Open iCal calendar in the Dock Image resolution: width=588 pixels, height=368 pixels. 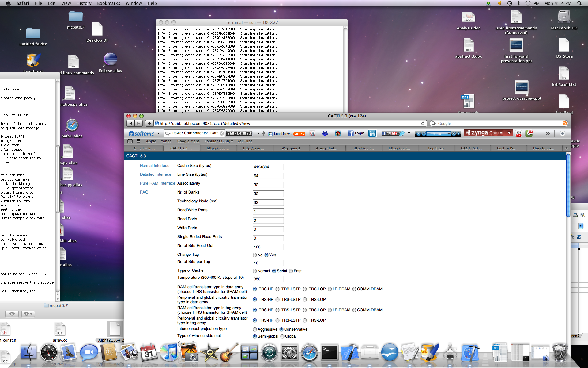149,352
